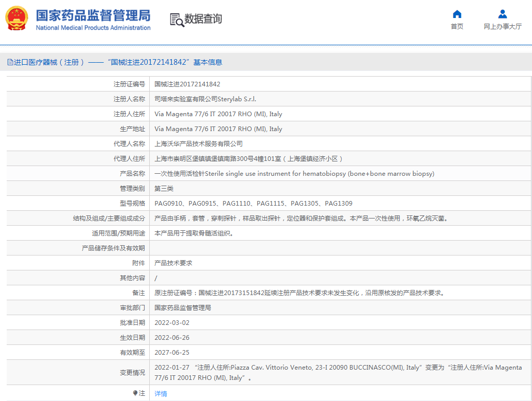Click the expiry date 2027-06-25
This screenshot has height=401, width=532.
point(172,353)
